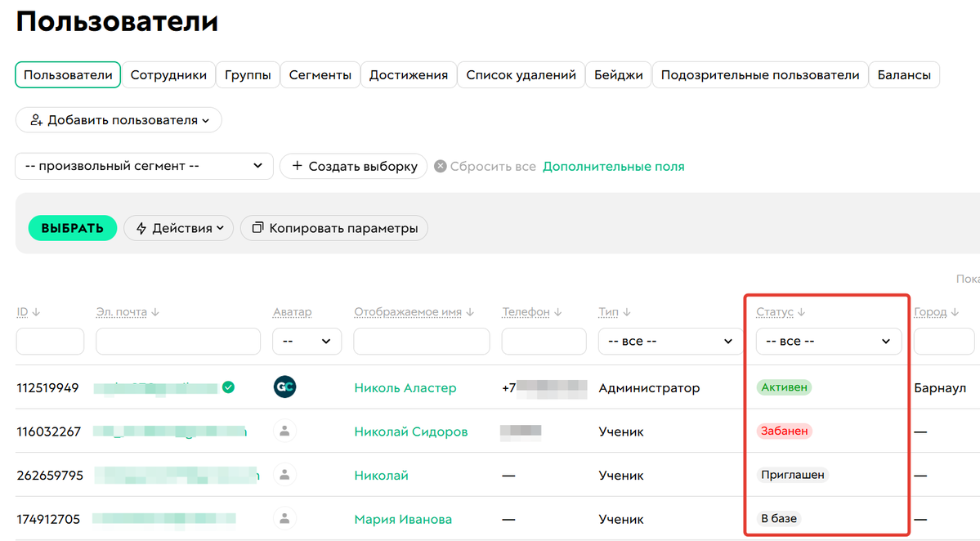Open the произвольный сегмент dropdown
Screen dimensions: 980x541
click(x=144, y=166)
